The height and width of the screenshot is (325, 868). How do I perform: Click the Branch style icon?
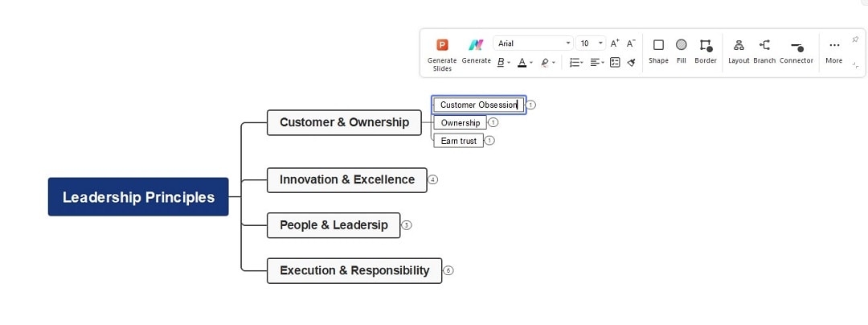(764, 45)
